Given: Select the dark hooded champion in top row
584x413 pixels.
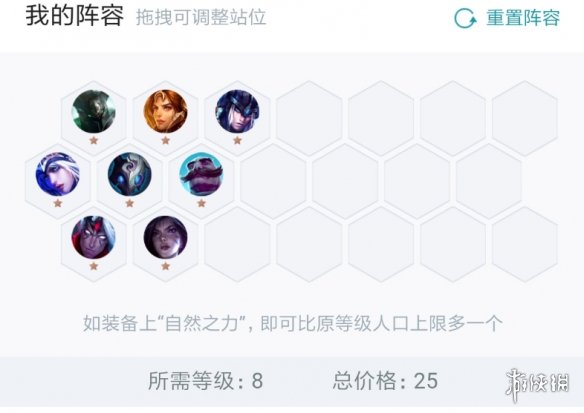Looking at the screenshot, I should (x=93, y=111).
